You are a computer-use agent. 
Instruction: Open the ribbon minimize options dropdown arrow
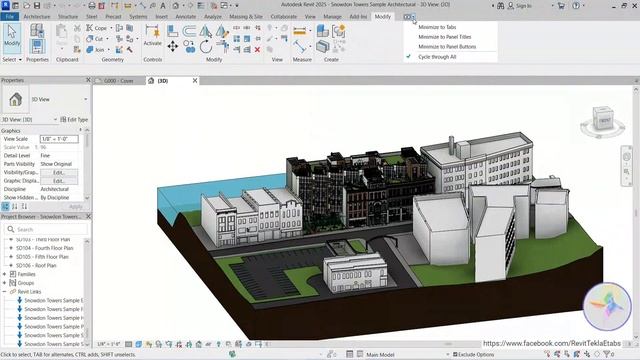pos(413,17)
